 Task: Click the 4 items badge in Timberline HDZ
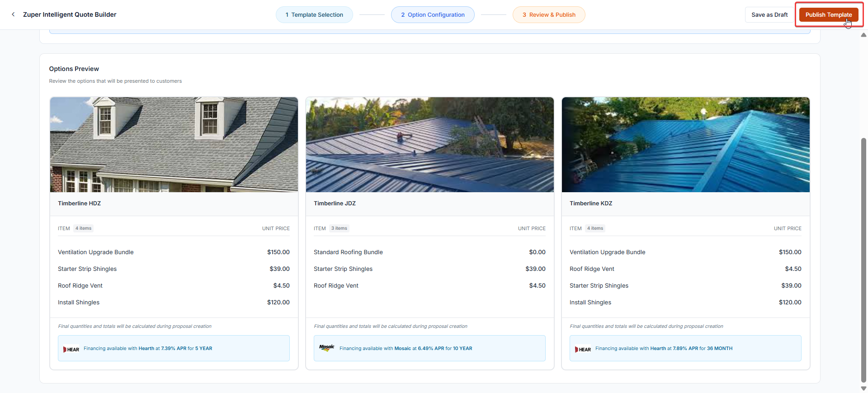[x=83, y=228]
